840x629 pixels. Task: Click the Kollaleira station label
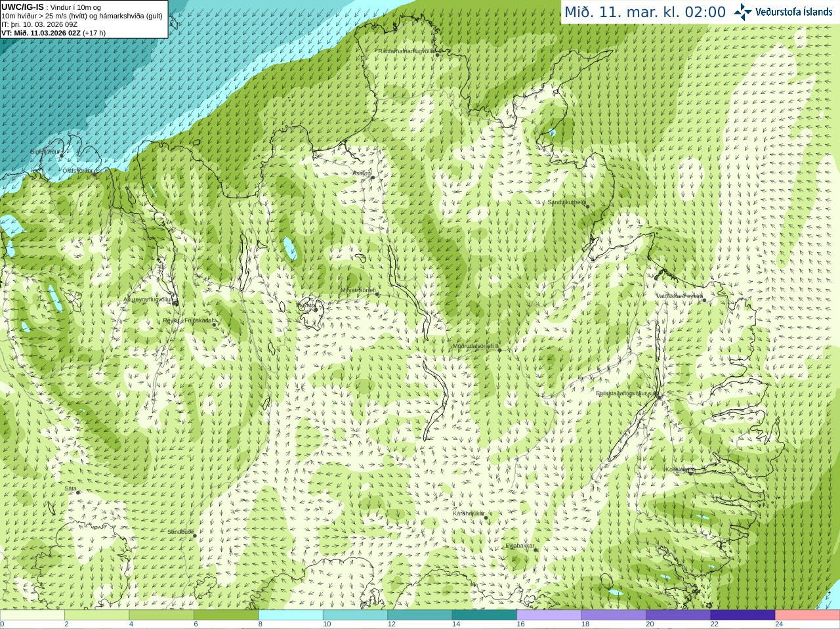tap(679, 469)
